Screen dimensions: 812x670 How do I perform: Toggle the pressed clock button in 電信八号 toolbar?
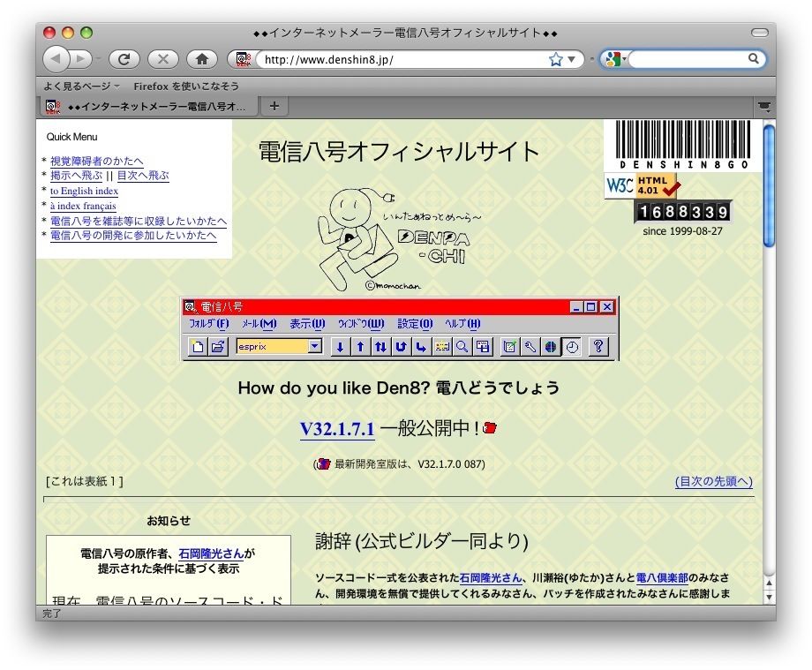[x=572, y=346]
